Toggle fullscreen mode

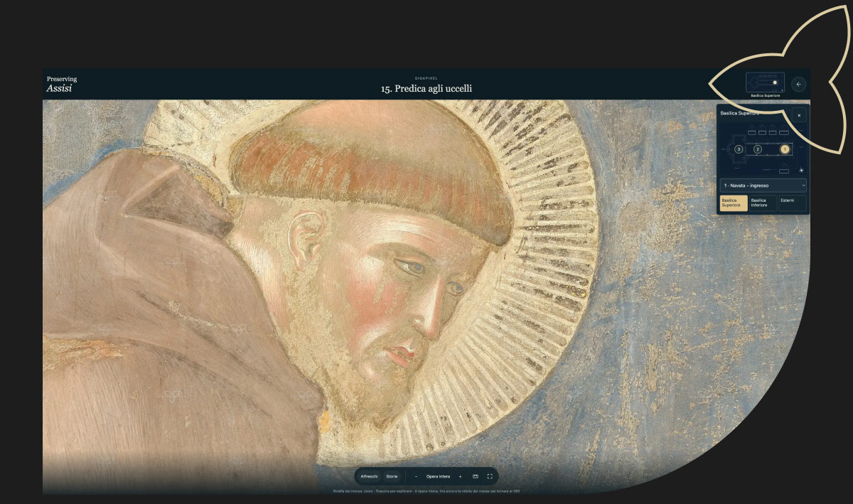click(x=490, y=476)
